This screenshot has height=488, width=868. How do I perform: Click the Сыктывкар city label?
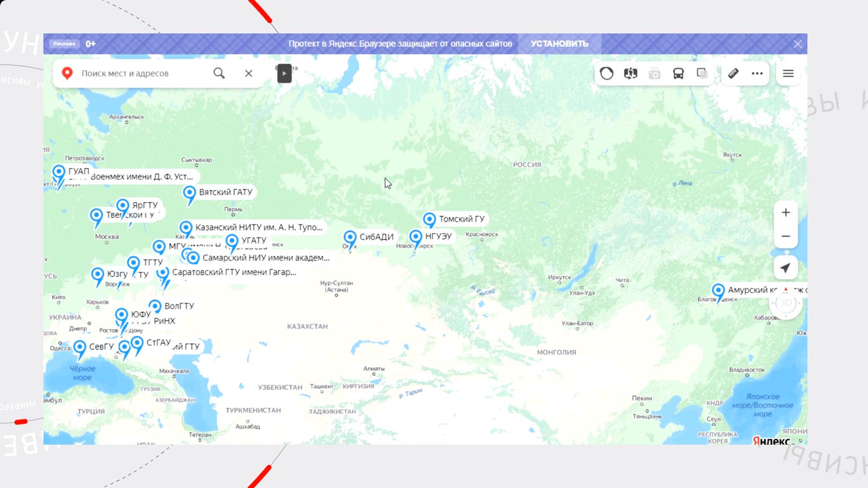(196, 160)
